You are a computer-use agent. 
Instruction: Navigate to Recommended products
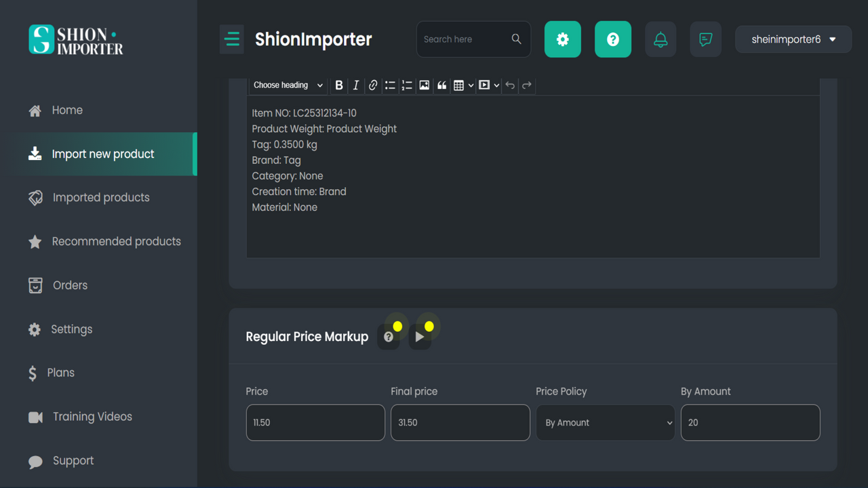pyautogui.click(x=116, y=241)
